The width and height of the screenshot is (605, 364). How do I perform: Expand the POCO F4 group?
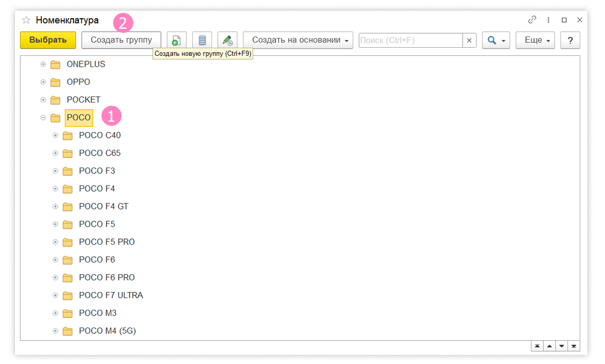click(x=55, y=188)
